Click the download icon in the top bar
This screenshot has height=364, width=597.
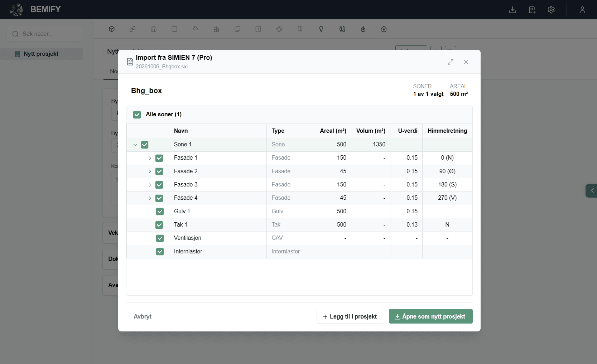coord(512,10)
